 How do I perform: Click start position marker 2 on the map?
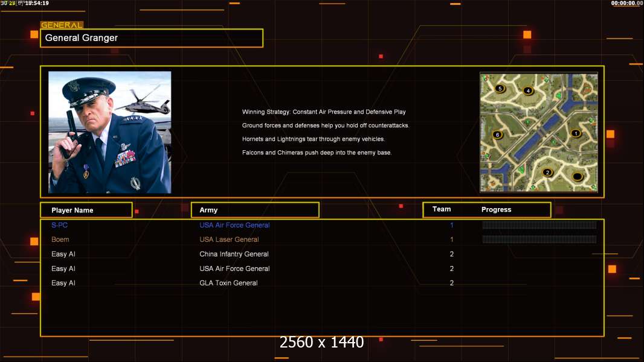547,172
